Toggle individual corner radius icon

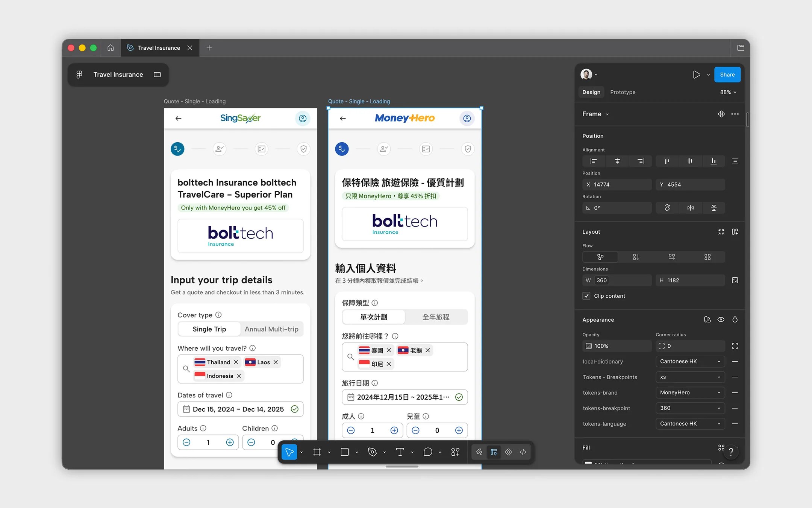[735, 346]
